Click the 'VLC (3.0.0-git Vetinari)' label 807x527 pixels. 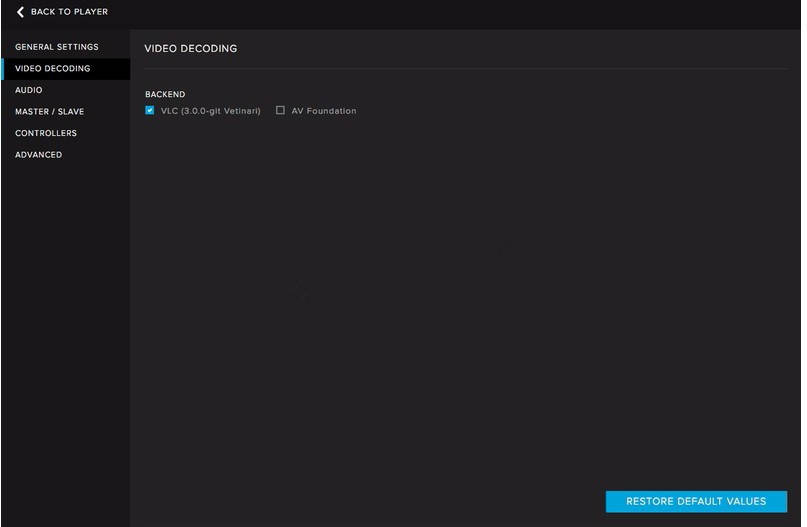(x=210, y=111)
